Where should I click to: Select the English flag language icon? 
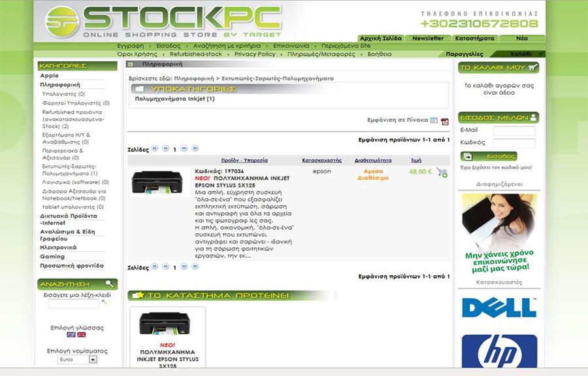click(x=82, y=334)
